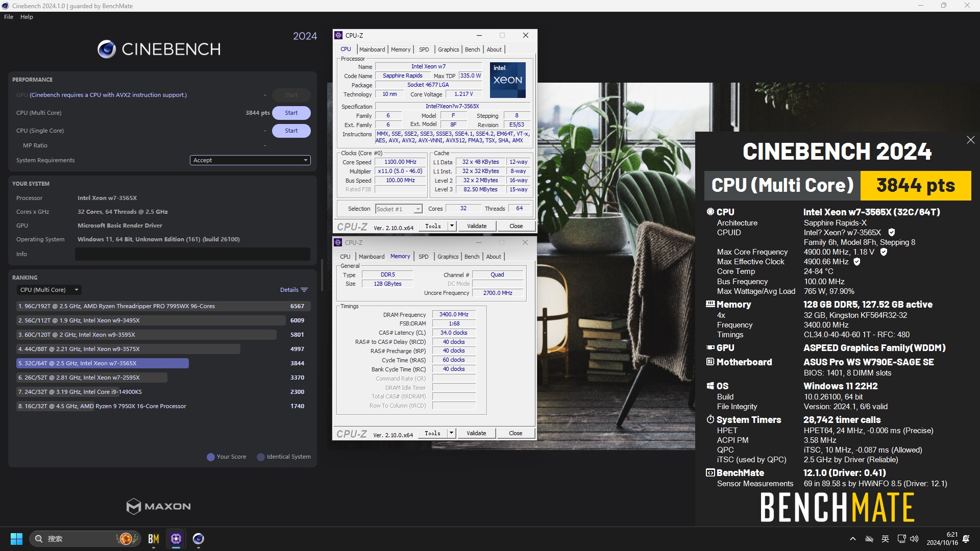This screenshot has height=551, width=980.
Task: Click the Identical System legend dot
Action: point(261,457)
